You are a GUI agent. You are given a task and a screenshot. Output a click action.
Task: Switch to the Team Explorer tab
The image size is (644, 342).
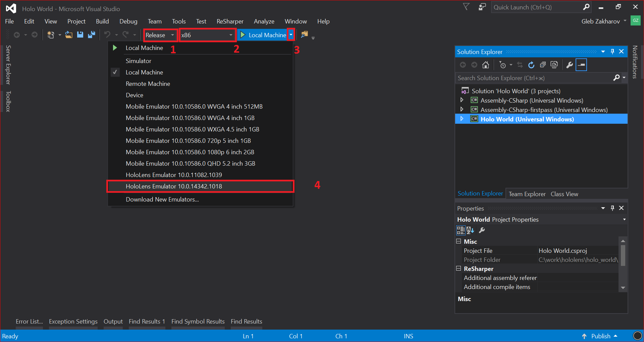click(x=527, y=194)
